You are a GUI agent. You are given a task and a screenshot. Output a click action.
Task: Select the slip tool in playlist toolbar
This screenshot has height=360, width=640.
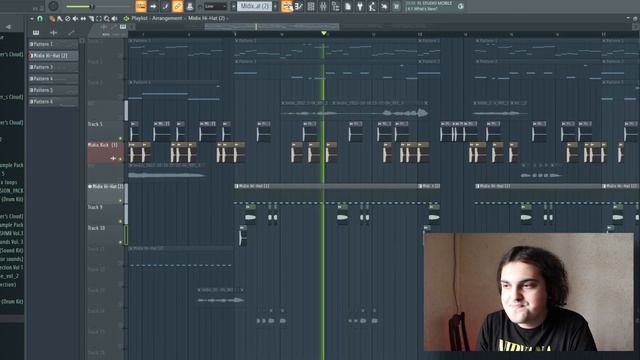click(x=83, y=18)
